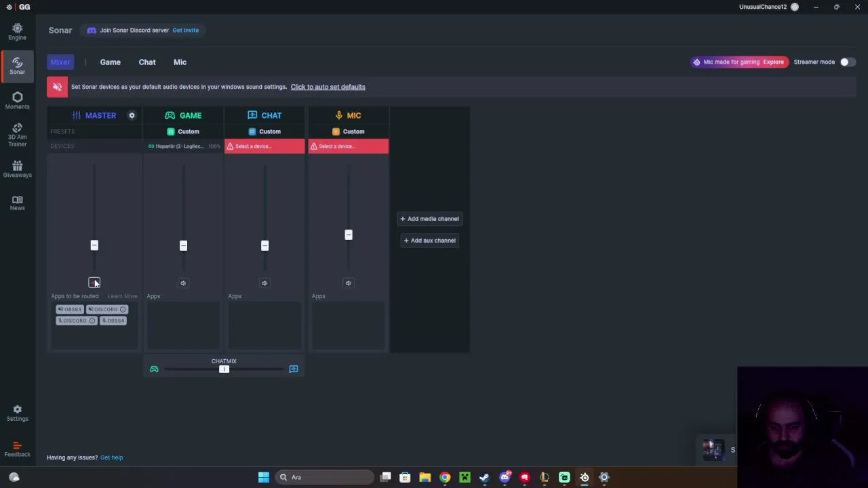Open Master channel settings gear
Screen dimensions: 868x488
tap(132, 115)
